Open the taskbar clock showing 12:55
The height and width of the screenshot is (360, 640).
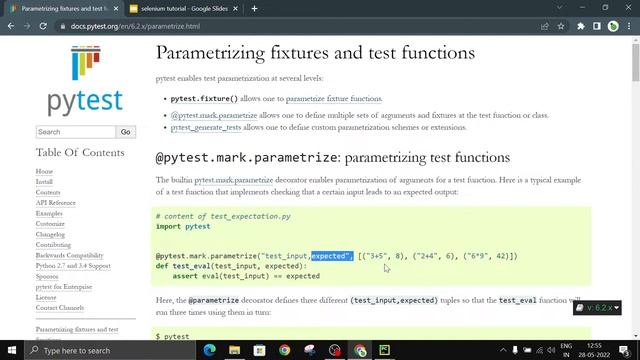click(x=594, y=350)
